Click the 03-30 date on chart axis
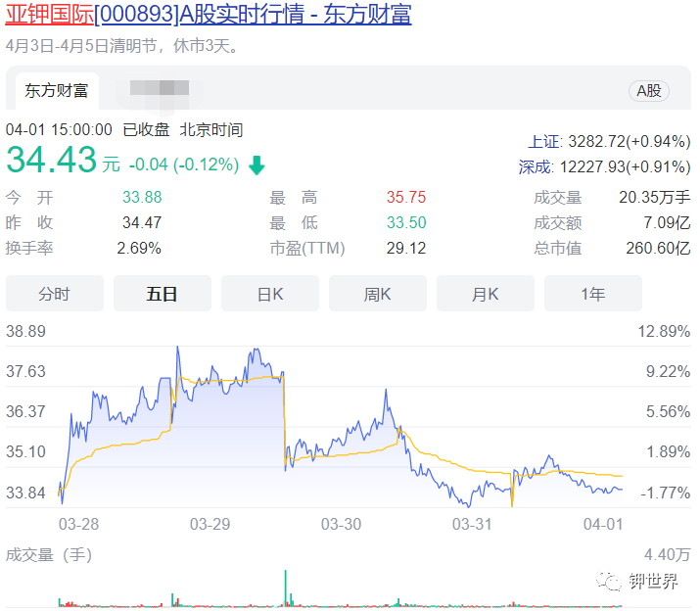Image resolution: width=700 pixels, height=611 pixels. (x=341, y=524)
